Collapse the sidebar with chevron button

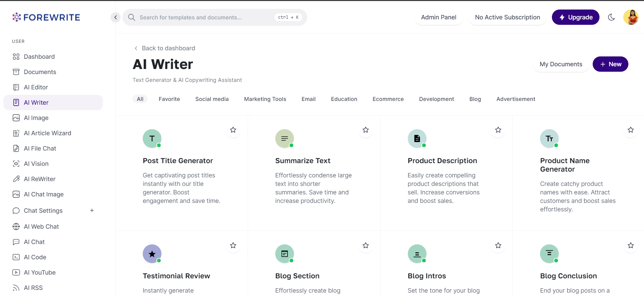tap(116, 17)
